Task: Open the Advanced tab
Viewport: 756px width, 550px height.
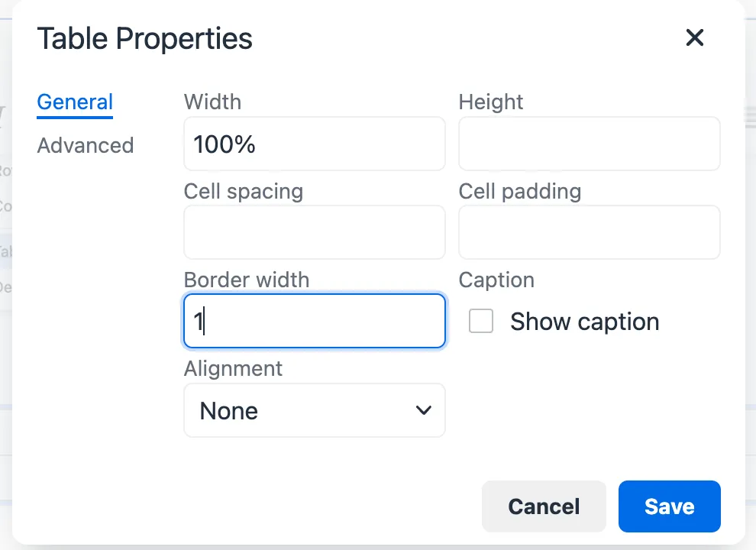Action: click(x=86, y=145)
